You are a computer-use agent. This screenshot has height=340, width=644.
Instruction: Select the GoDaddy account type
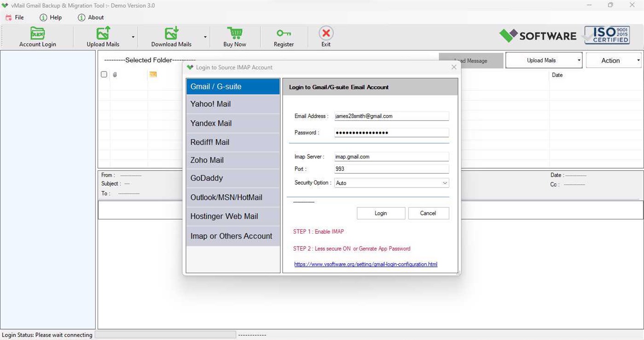point(233,178)
